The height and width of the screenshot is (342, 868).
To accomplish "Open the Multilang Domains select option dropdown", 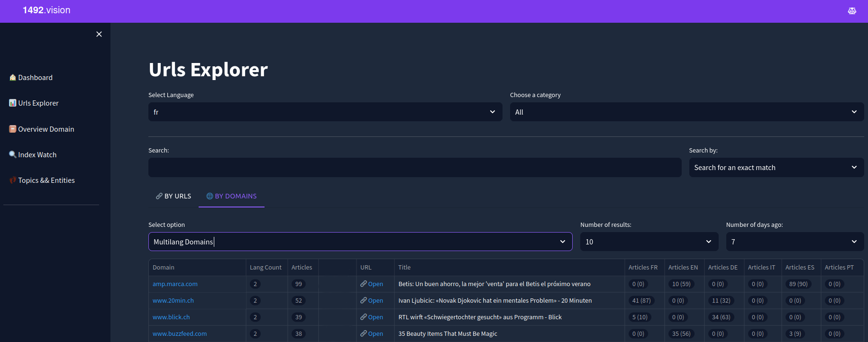I will 360,242.
